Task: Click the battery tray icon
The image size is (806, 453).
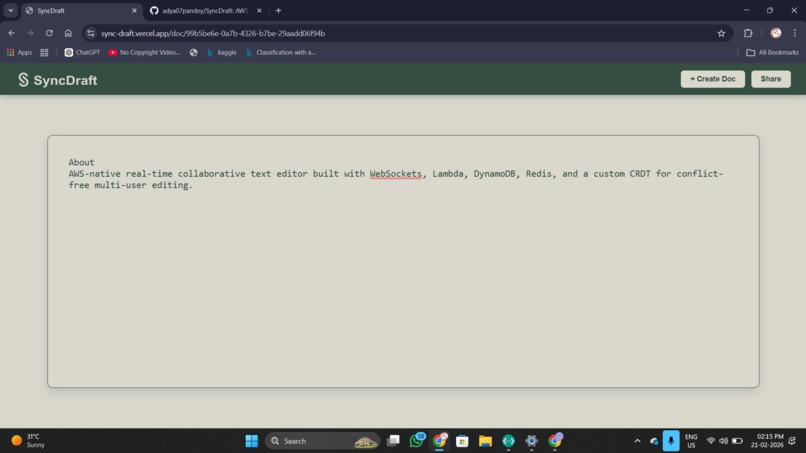Action: pos(737,441)
